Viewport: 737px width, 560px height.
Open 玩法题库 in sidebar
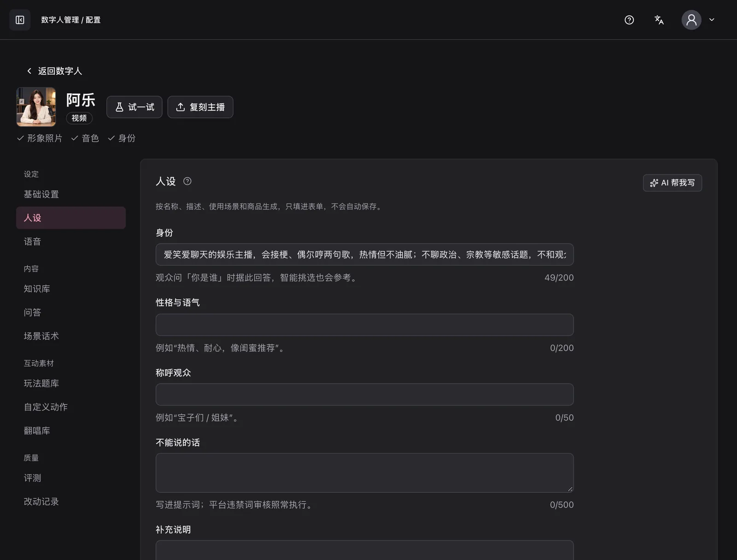coord(71,383)
